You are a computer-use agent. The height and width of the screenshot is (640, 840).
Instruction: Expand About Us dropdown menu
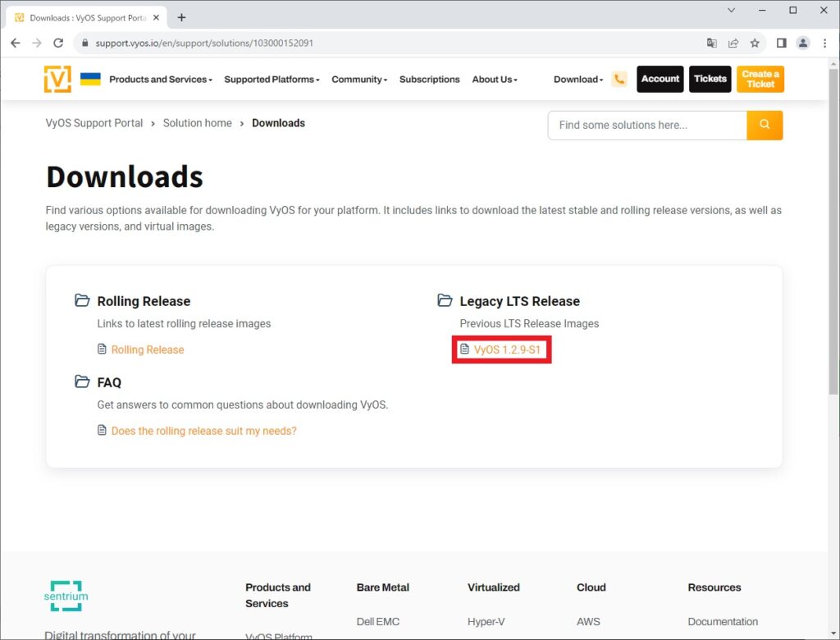click(495, 80)
